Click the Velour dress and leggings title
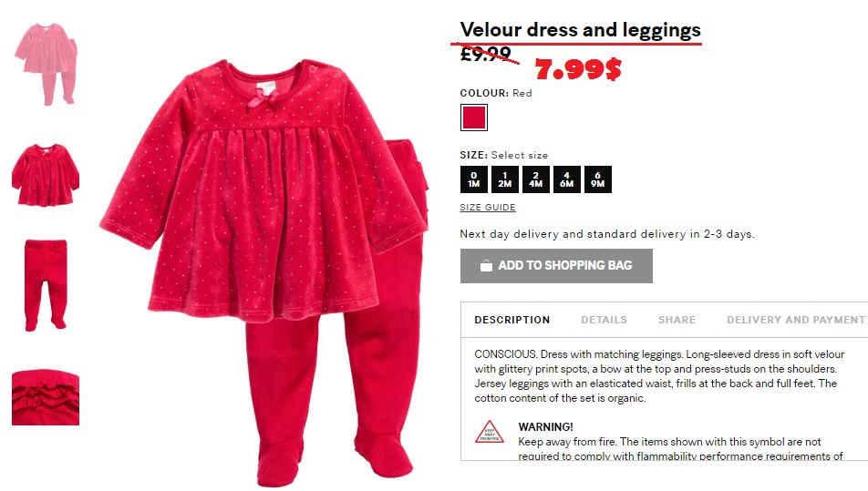The image size is (868, 491). (580, 30)
